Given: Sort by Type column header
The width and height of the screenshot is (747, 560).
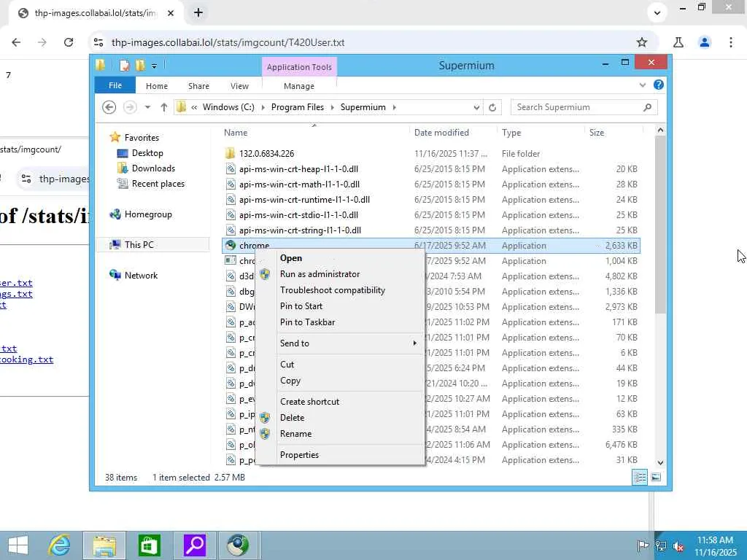Looking at the screenshot, I should click(511, 133).
